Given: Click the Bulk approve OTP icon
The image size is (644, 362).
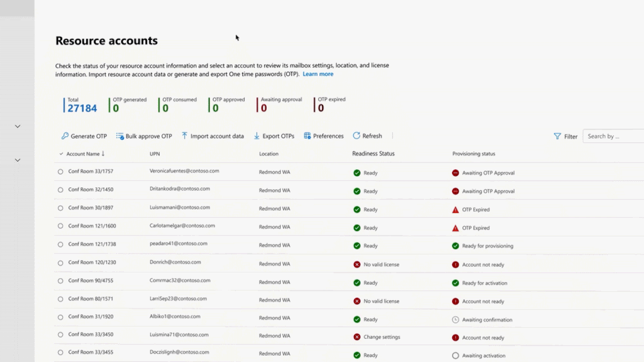Looking at the screenshot, I should pyautogui.click(x=120, y=136).
